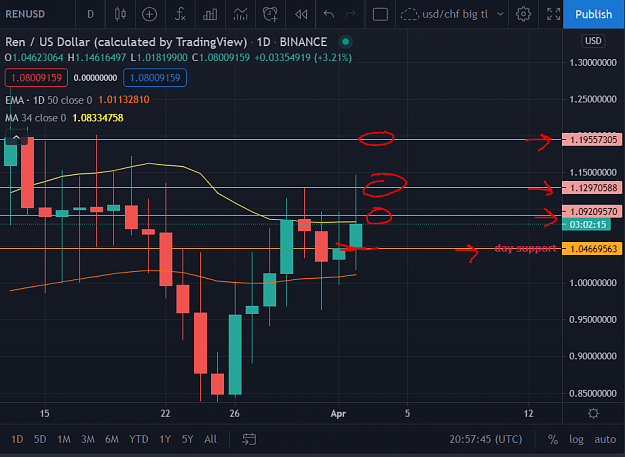Open the candlestick chart style menu

coord(120,14)
